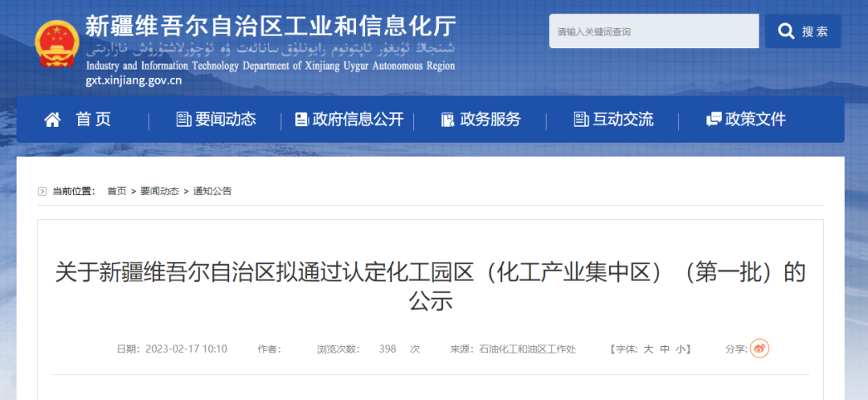Set font size to small (小)

680,349
